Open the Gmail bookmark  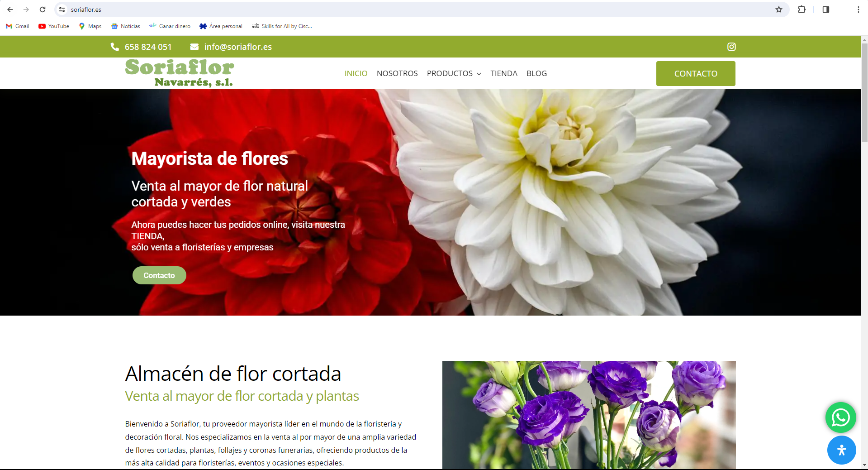[18, 26]
